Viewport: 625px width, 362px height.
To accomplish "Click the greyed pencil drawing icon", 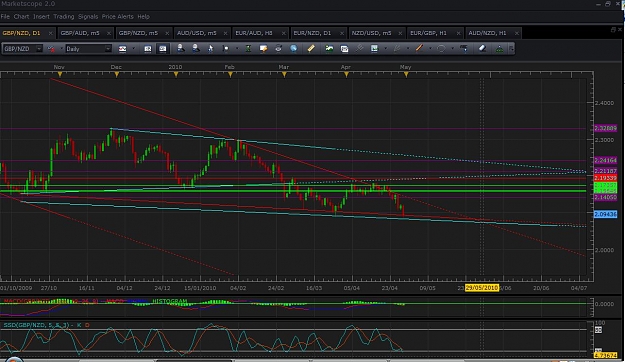I will tap(397, 49).
